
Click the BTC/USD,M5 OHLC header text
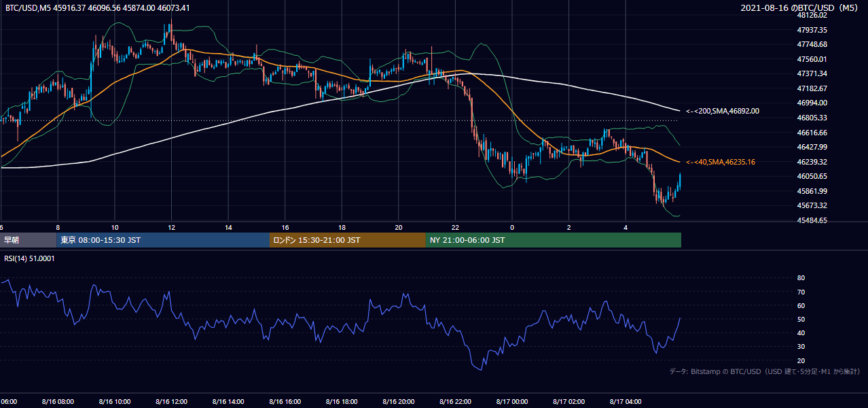98,7
